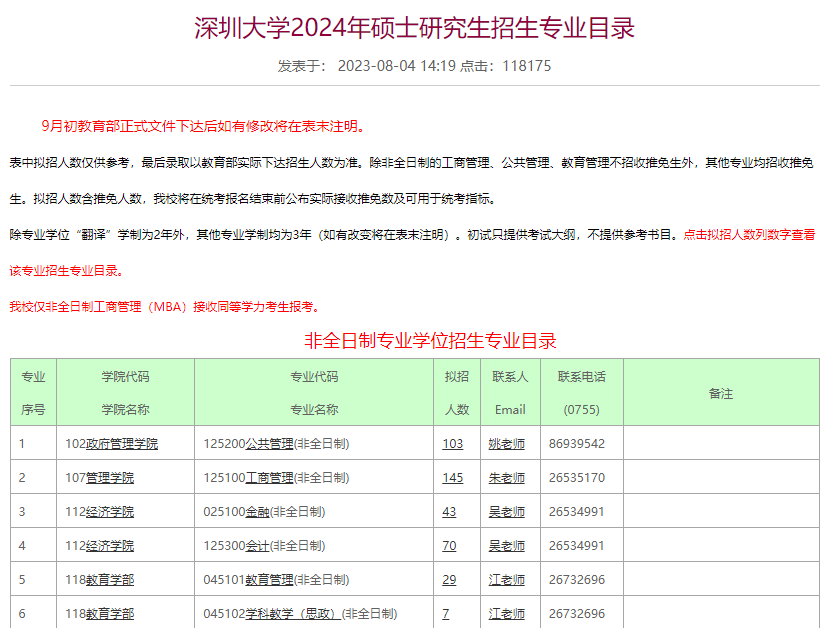View enrollment number 70 for 会计
This screenshot has width=829, height=628.
tap(449, 546)
